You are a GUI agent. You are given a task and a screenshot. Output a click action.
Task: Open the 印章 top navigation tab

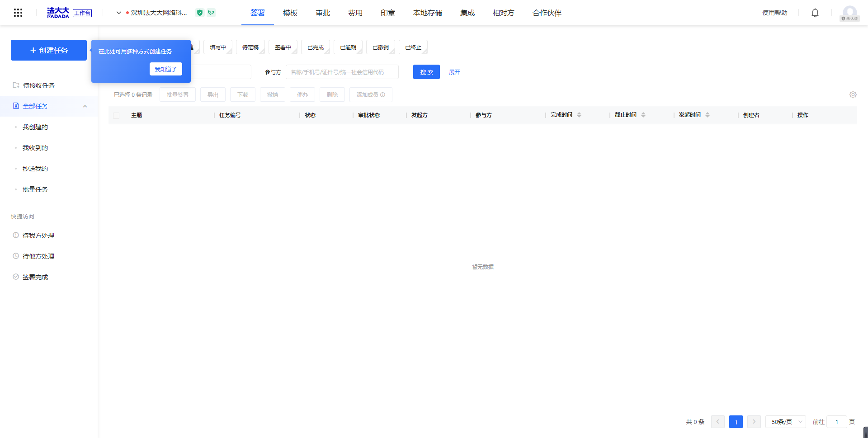[x=387, y=13]
